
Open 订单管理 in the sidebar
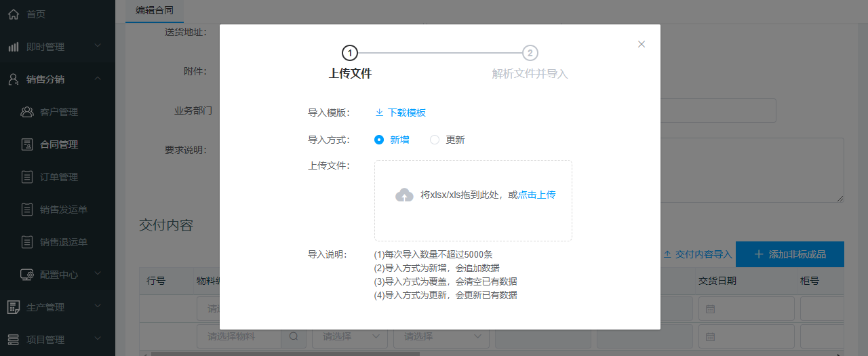58,177
